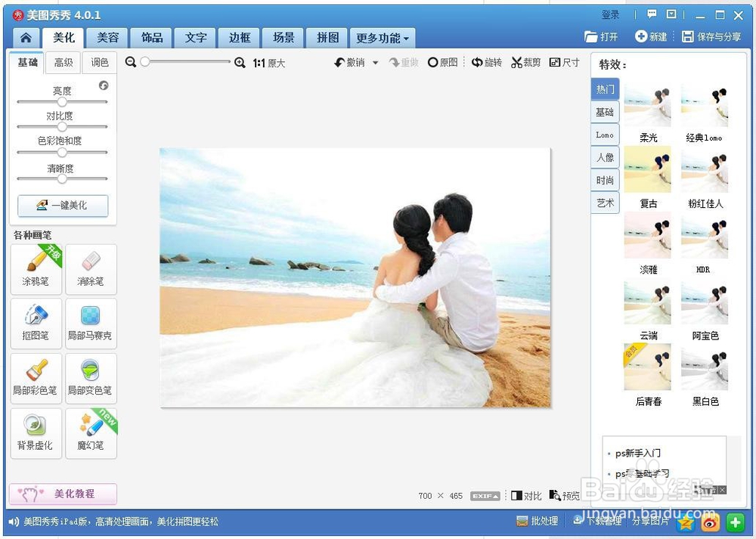Select the 魔幻笔 magic pen tool
This screenshot has width=756, height=539.
(x=91, y=433)
